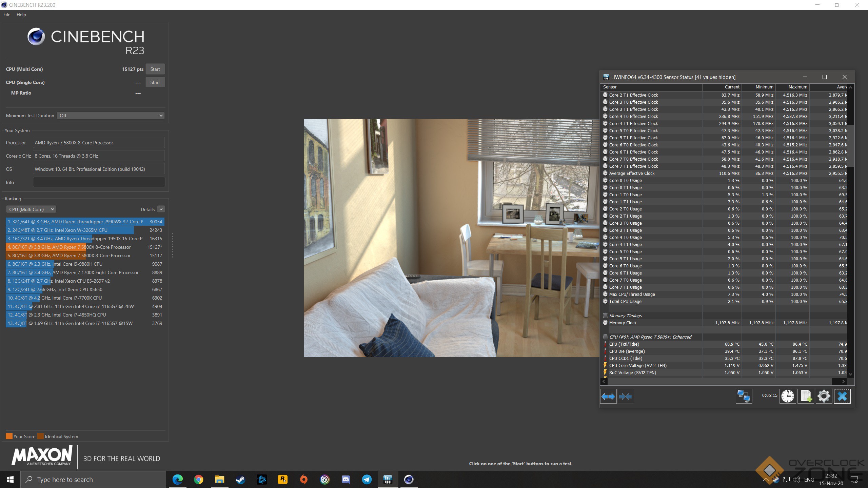Launch Telegram from the taskbar
Image resolution: width=868 pixels, height=488 pixels.
tap(367, 480)
